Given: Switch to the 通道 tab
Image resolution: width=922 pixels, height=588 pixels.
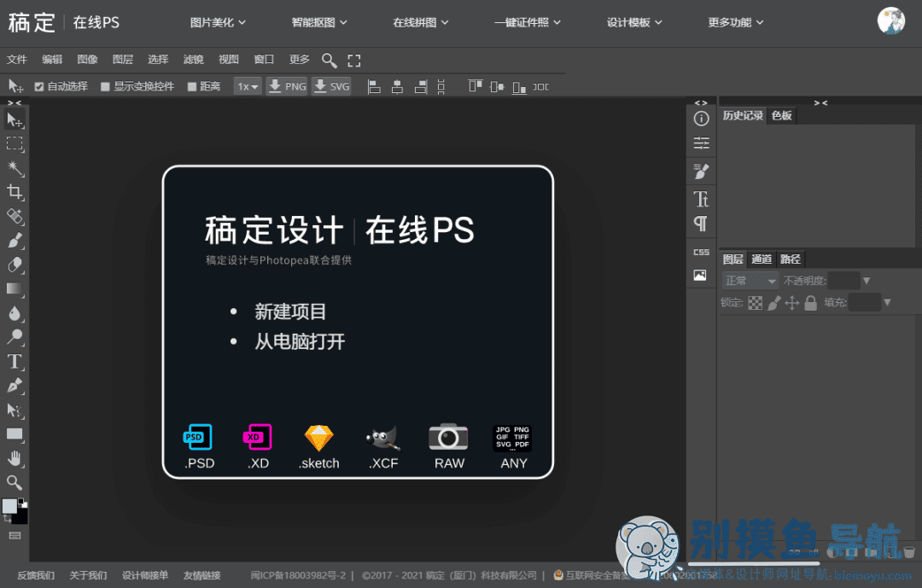Looking at the screenshot, I should click(762, 259).
